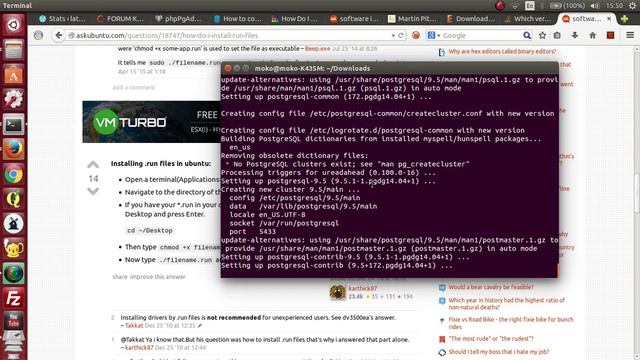Click 'improve this answer' link
Viewport: 640px width, 360px height.
[158, 277]
